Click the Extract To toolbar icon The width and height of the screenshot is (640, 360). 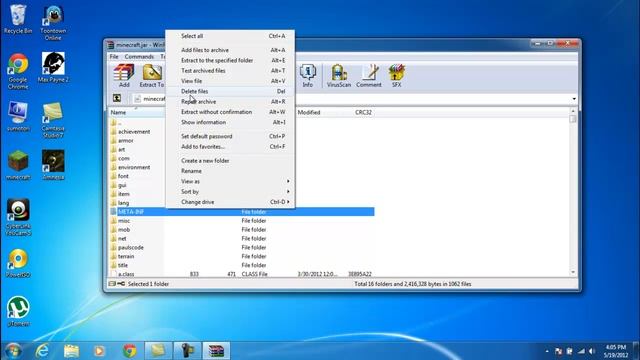point(152,76)
